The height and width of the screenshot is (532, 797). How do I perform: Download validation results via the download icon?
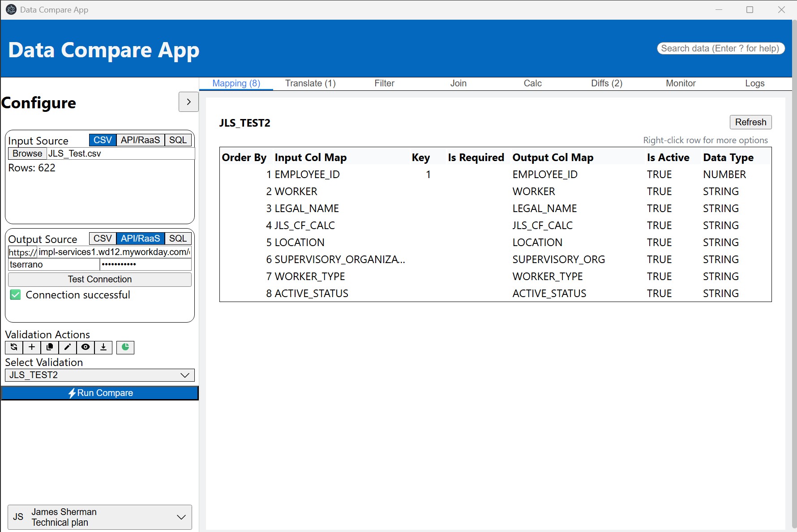pyautogui.click(x=103, y=347)
